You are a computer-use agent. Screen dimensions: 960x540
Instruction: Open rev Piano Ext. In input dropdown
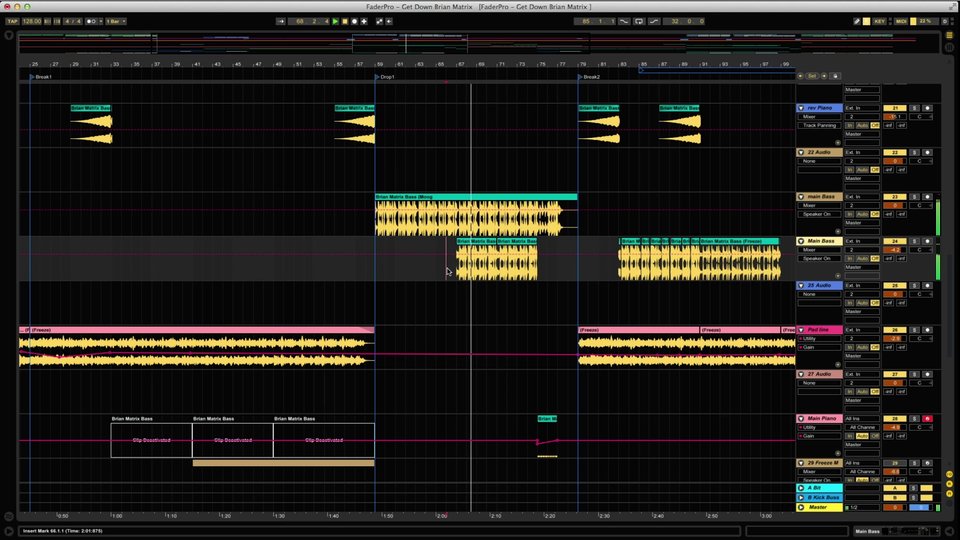(x=862, y=108)
